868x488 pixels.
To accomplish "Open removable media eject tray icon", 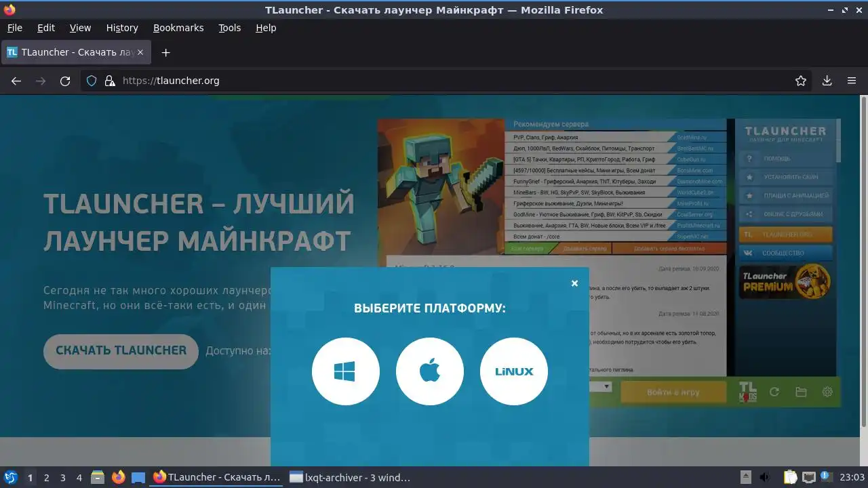I will 745,477.
